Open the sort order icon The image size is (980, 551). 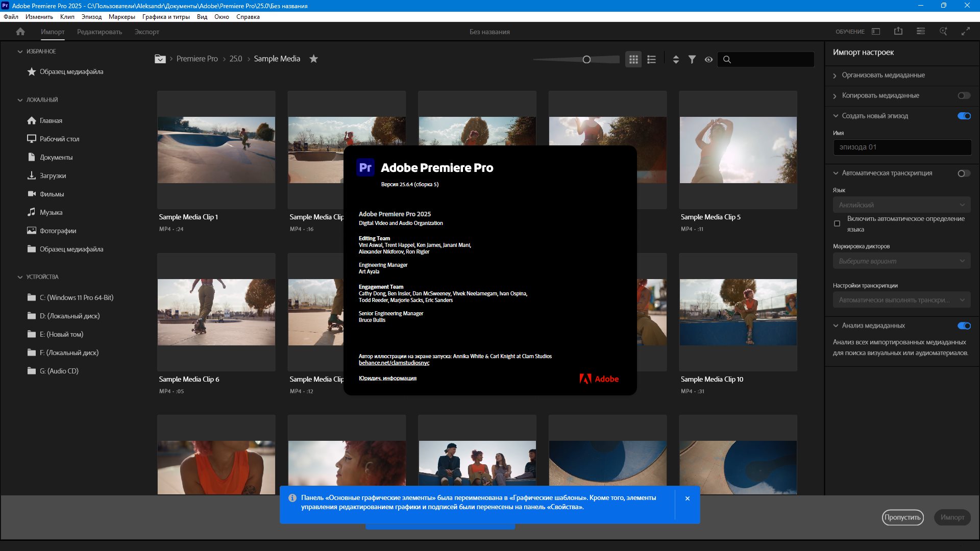pos(676,59)
